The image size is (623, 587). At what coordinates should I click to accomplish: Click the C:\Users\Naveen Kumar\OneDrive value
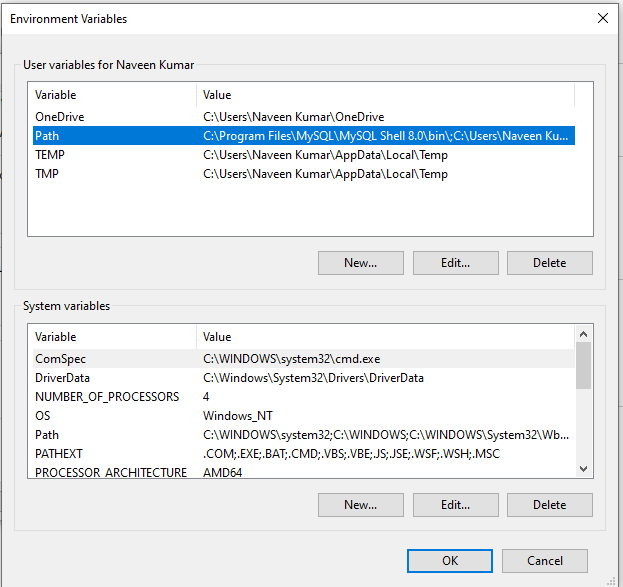(x=294, y=117)
